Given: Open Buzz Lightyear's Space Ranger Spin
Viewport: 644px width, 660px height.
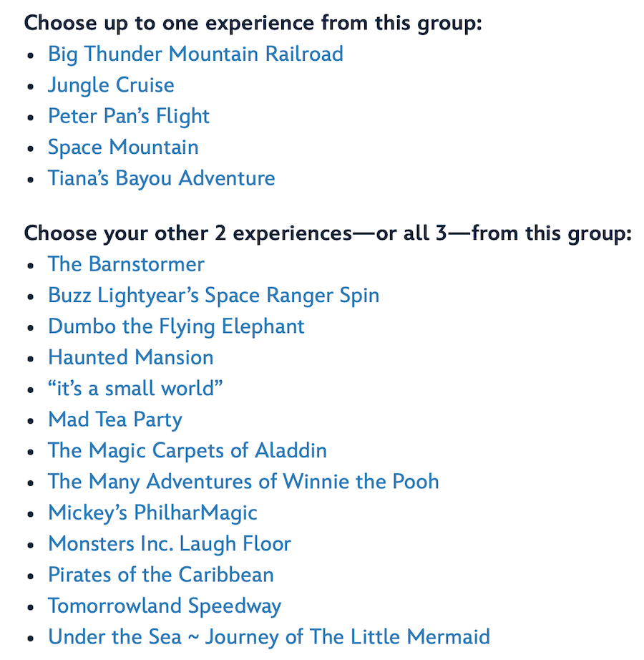Looking at the screenshot, I should tap(213, 296).
